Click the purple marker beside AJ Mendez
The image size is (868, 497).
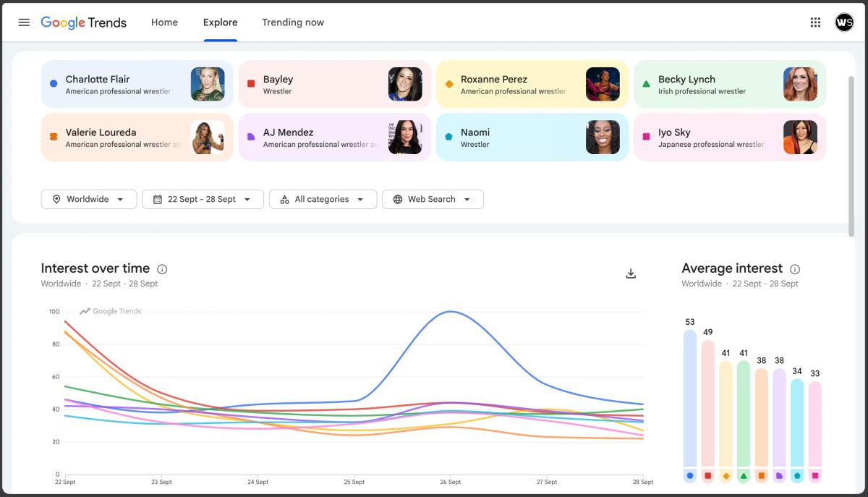pyautogui.click(x=251, y=137)
